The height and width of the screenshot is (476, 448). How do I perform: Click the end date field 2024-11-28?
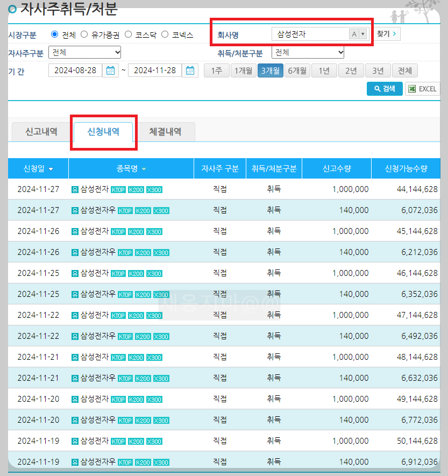[155, 71]
